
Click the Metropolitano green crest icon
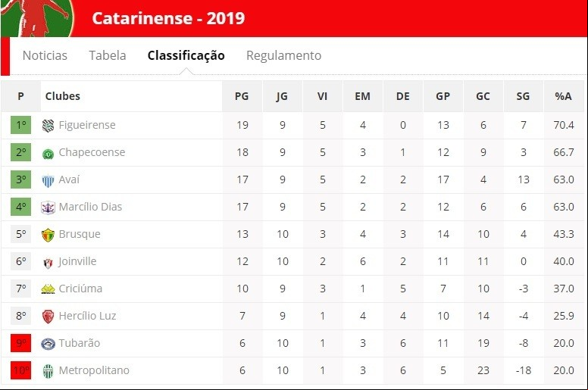48,371
